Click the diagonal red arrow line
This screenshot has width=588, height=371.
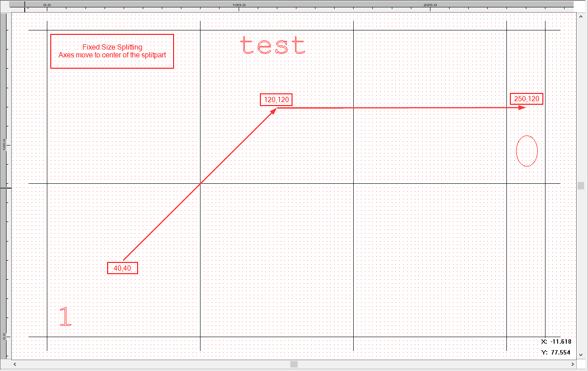point(200,184)
